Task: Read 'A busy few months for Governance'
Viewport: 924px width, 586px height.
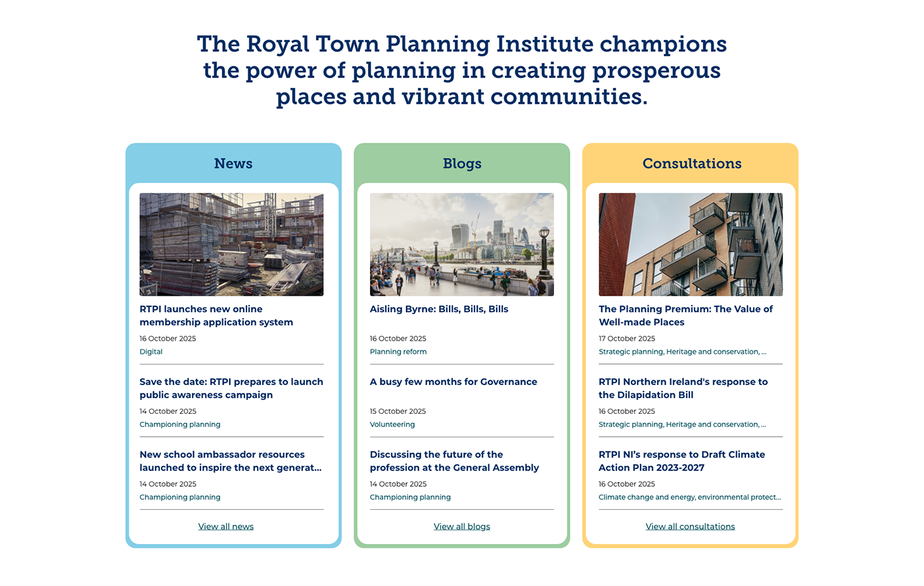Action: (453, 382)
